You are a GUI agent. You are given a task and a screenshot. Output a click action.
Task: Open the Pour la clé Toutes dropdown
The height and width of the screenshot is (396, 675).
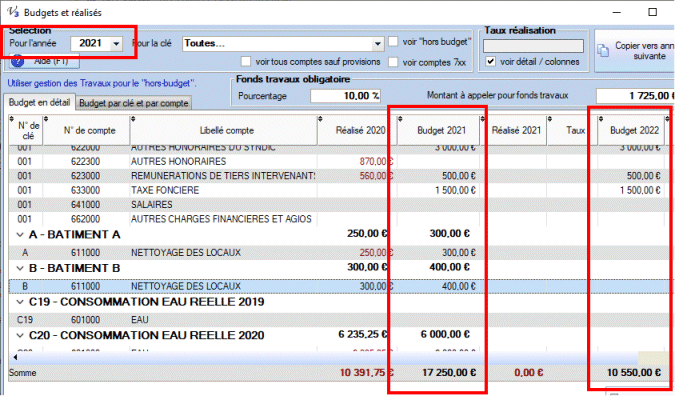[x=377, y=43]
